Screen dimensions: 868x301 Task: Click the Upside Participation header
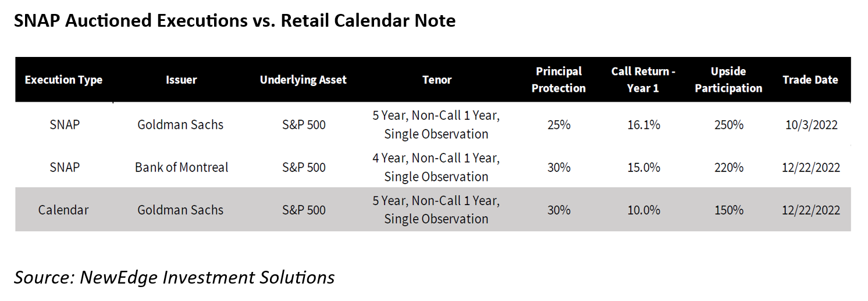click(728, 80)
